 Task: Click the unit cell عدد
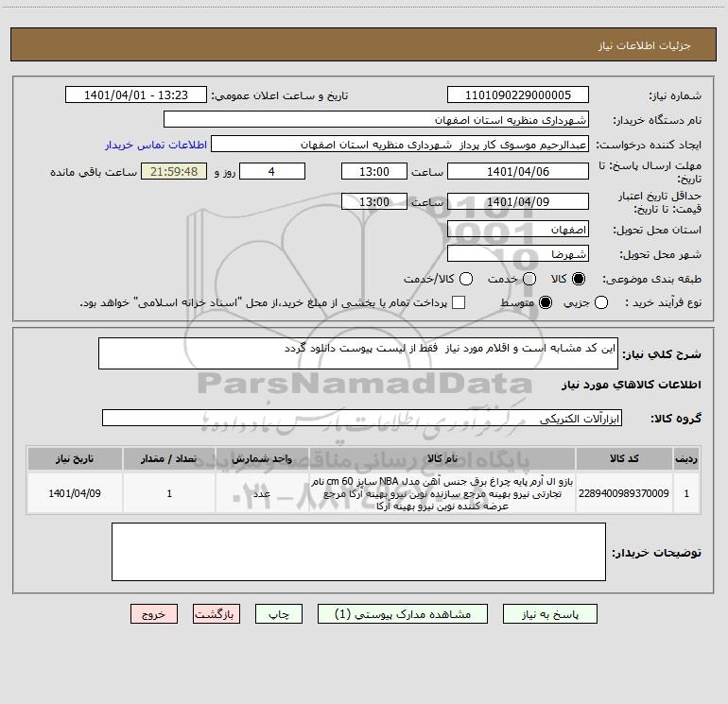click(262, 493)
